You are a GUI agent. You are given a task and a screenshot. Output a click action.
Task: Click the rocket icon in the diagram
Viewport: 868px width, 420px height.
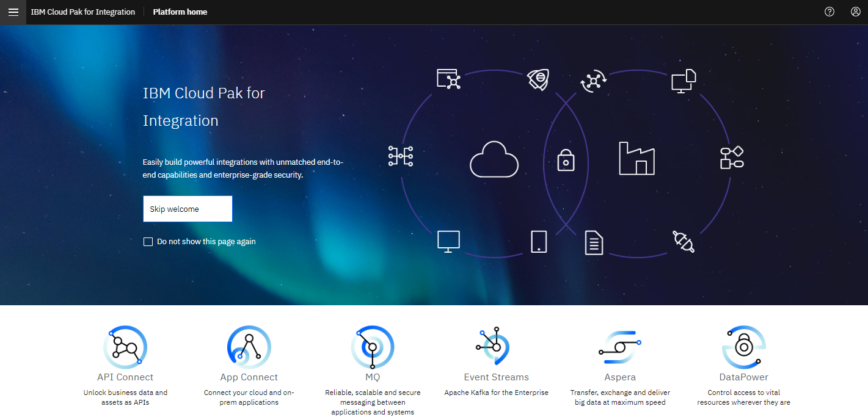[538, 79]
